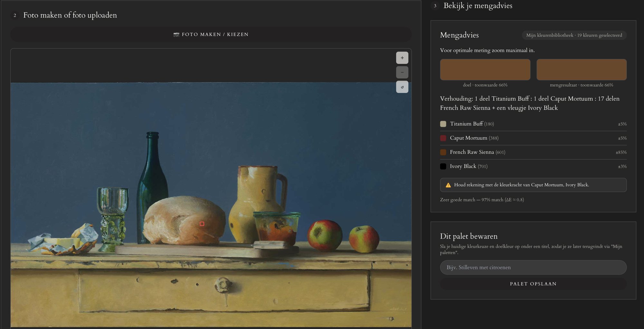
Task: Click the Titanium Buff color chip
Action: pyautogui.click(x=443, y=124)
